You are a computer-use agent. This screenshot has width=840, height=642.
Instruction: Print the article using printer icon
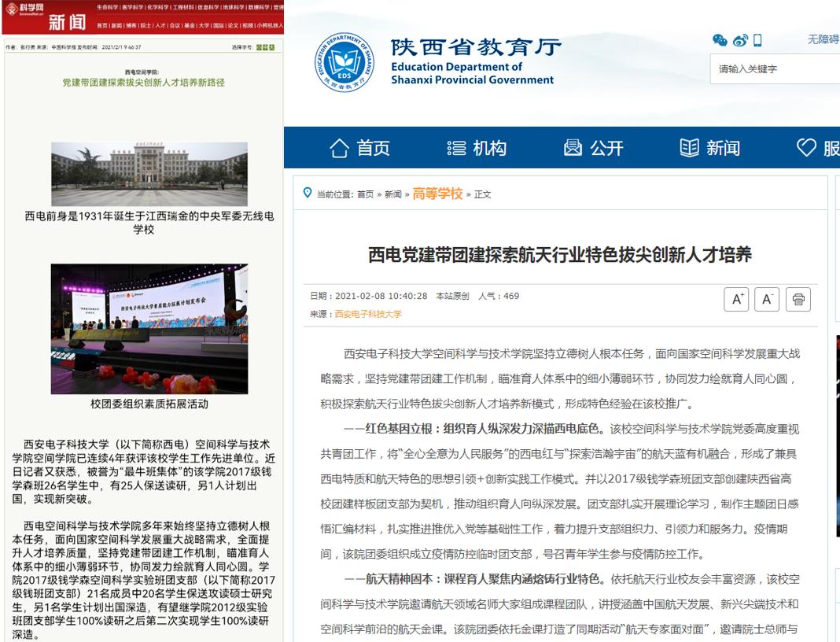click(798, 299)
